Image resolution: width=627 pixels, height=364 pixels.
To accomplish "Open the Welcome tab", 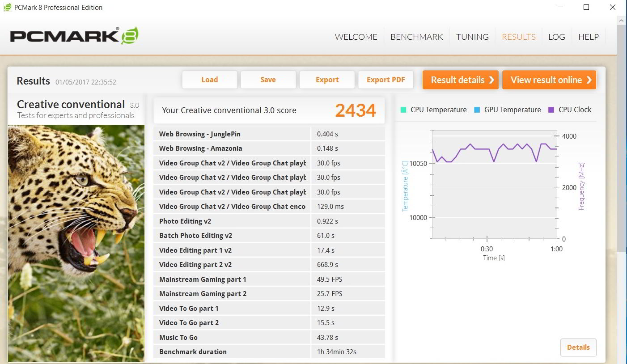I will click(356, 37).
